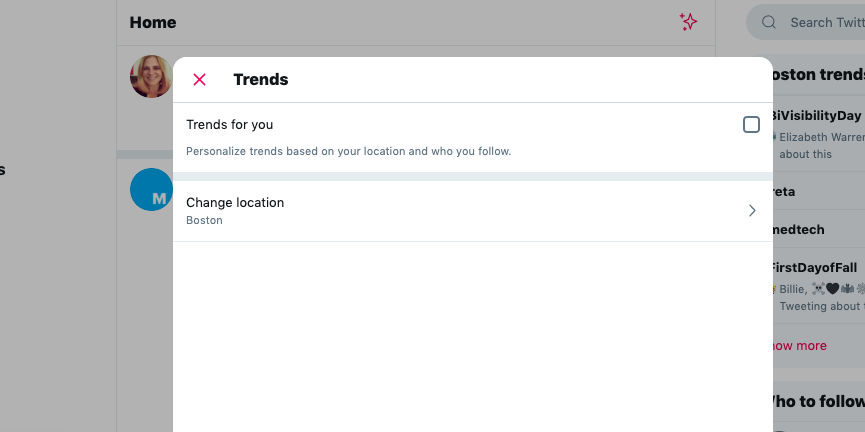This screenshot has width=865, height=432.
Task: Open the Greta trending topic
Action: (x=784, y=191)
